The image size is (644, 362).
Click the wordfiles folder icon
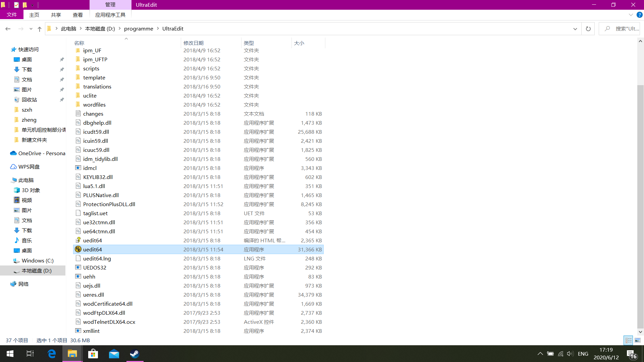coord(78,105)
